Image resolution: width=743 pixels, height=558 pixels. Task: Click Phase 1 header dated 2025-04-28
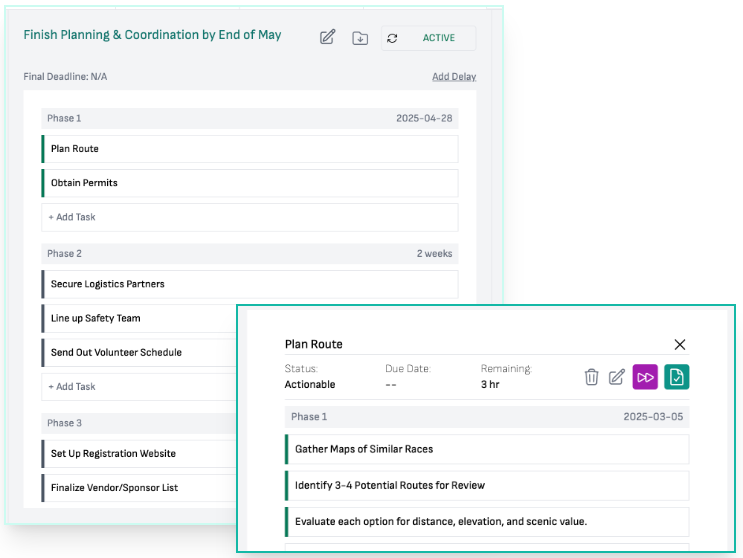click(249, 118)
